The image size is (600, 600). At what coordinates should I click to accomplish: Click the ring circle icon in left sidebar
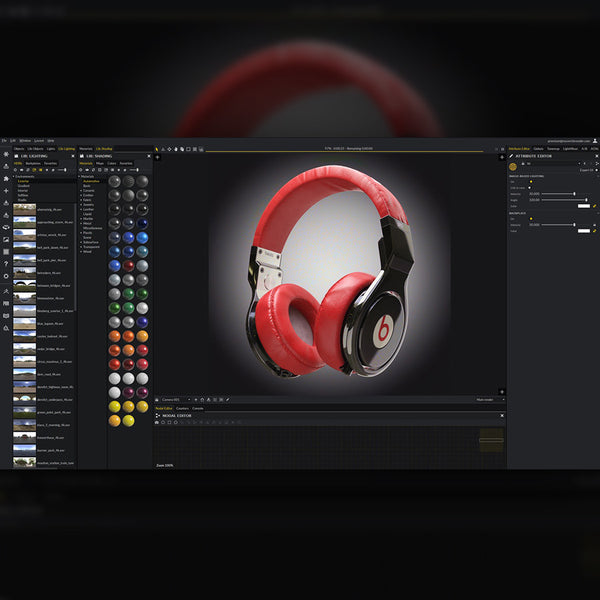tap(6, 276)
